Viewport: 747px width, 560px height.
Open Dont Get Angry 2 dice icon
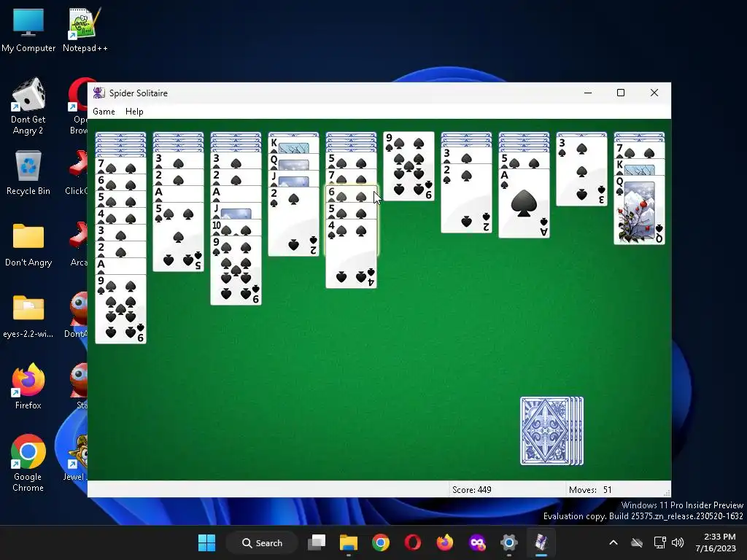click(x=28, y=106)
